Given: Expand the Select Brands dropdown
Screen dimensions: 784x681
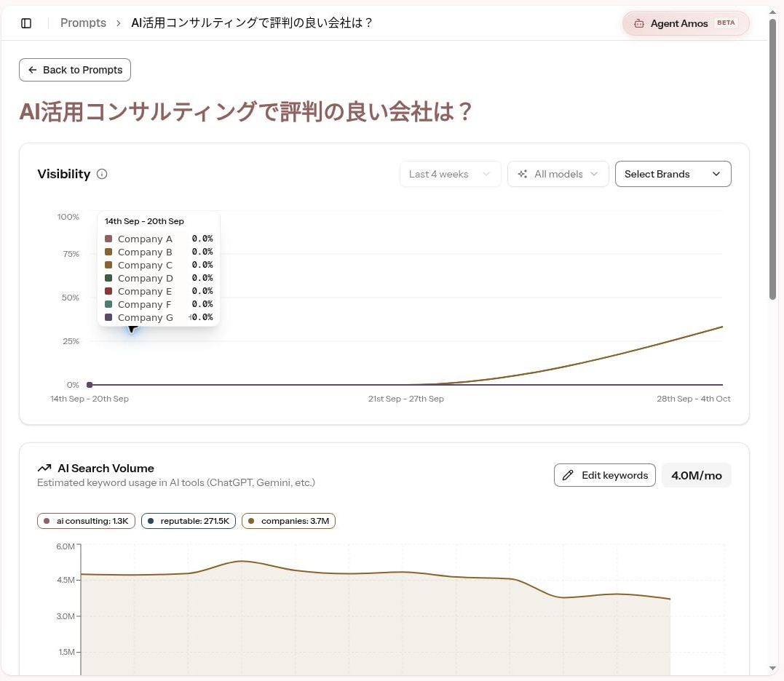Looking at the screenshot, I should pos(673,174).
